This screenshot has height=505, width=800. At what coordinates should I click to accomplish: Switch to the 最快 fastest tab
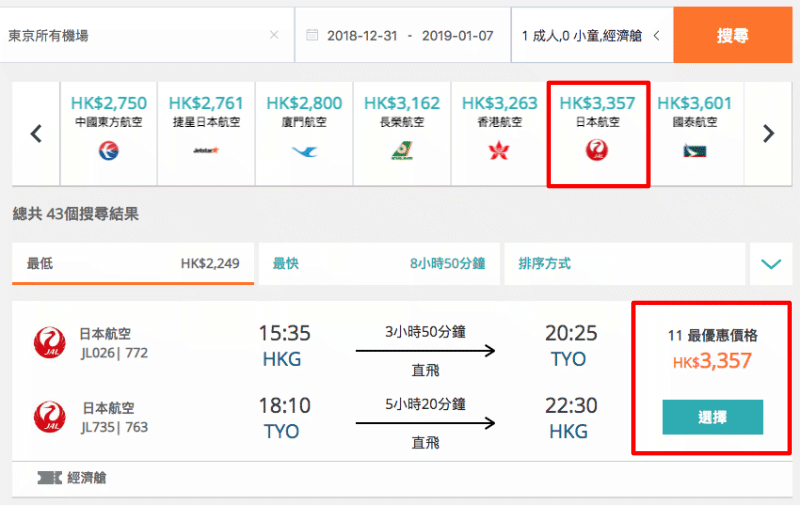[379, 264]
